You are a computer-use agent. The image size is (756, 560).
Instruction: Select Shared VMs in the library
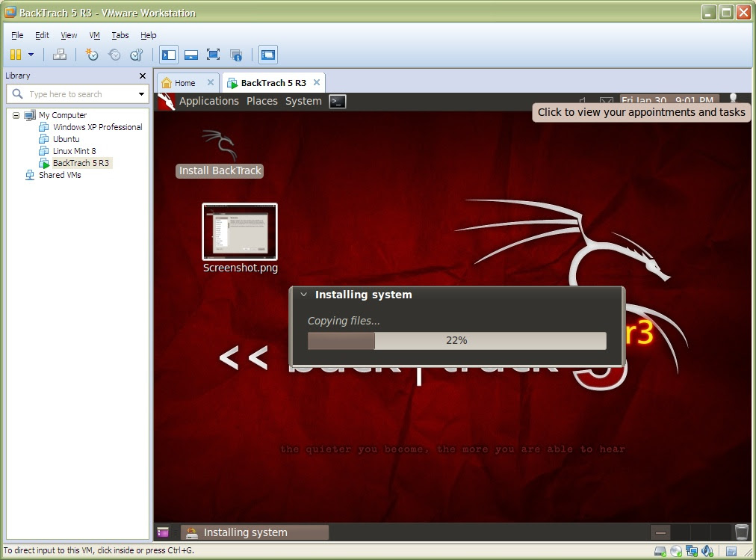point(60,175)
